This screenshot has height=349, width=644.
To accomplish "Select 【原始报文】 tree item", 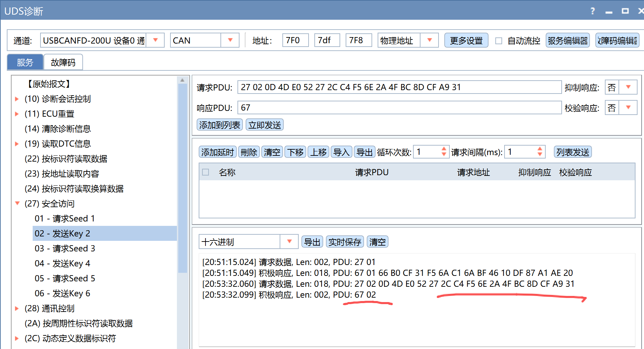I will pos(49,84).
